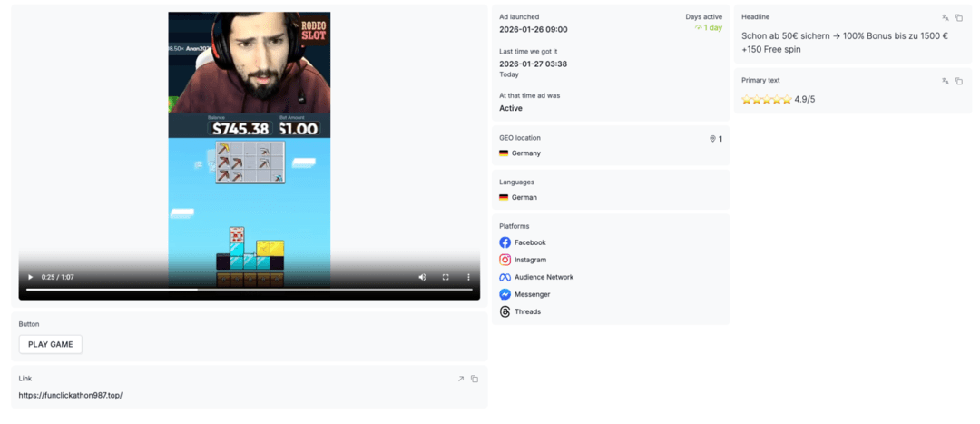This screenshot has height=424, width=980.
Task: Translate the headline text
Action: 946,17
